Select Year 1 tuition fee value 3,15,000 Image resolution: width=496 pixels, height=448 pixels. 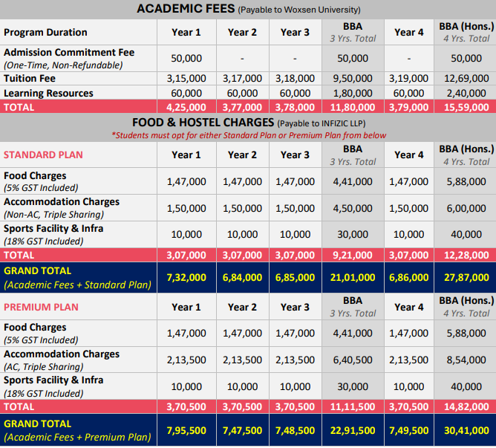[x=186, y=78]
